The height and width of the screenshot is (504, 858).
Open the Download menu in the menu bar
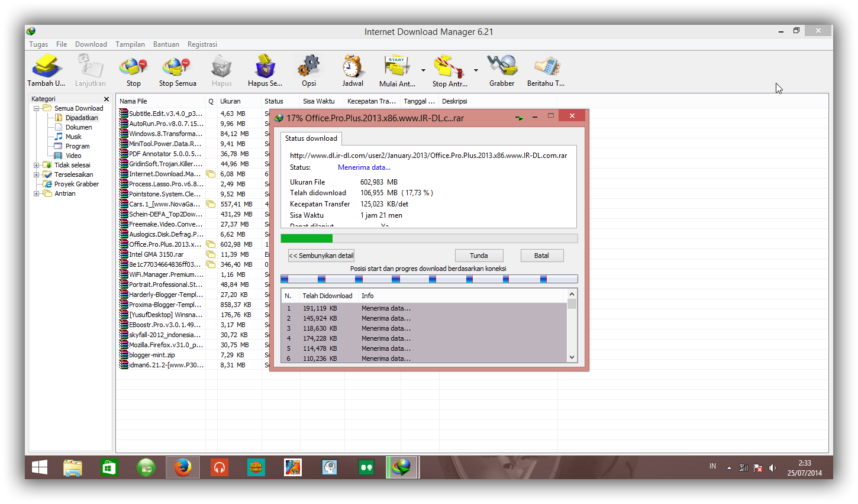click(x=91, y=44)
